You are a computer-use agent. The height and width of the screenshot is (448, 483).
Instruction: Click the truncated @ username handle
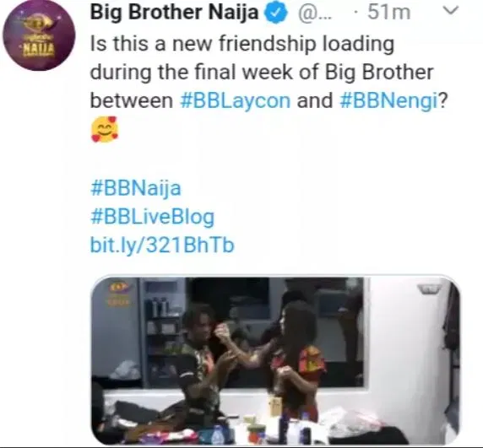(x=316, y=13)
